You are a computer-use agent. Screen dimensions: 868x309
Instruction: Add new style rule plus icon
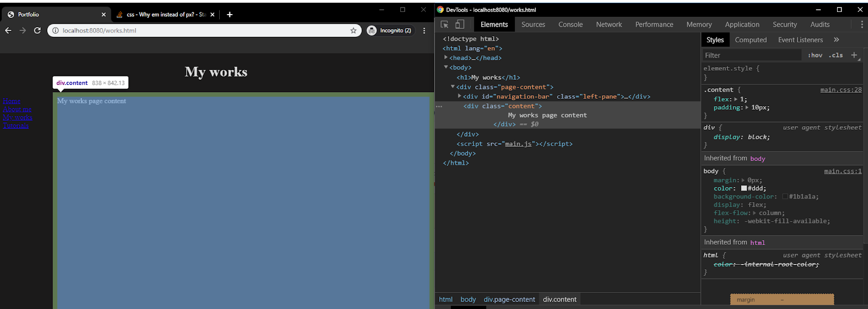(x=854, y=55)
